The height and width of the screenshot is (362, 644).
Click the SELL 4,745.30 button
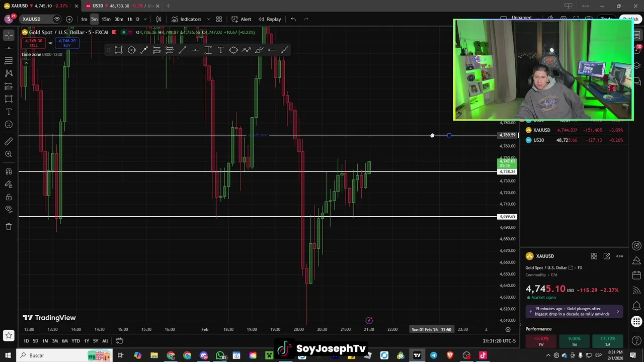(x=34, y=43)
